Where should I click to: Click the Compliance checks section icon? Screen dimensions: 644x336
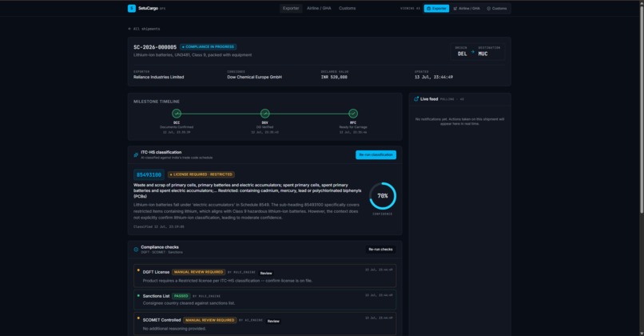[x=136, y=250]
